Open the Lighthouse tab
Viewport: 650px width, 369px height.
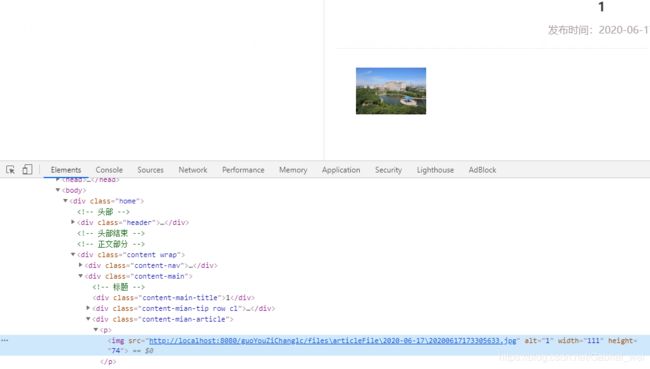point(435,170)
